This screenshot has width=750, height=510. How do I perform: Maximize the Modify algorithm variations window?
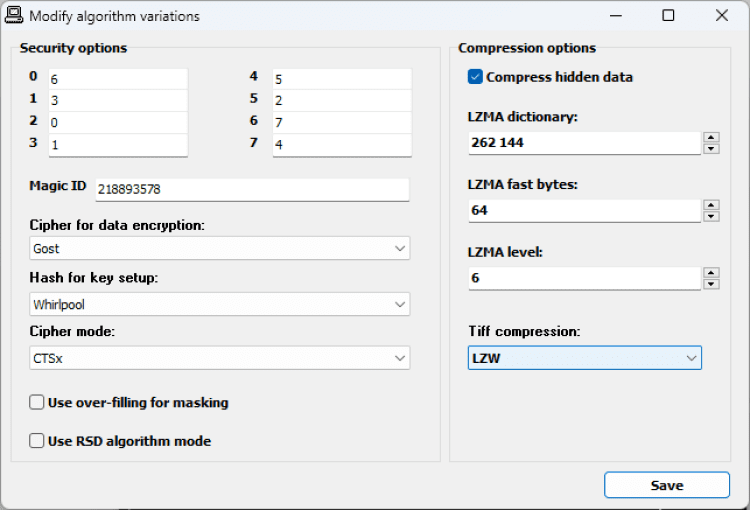[x=668, y=16]
